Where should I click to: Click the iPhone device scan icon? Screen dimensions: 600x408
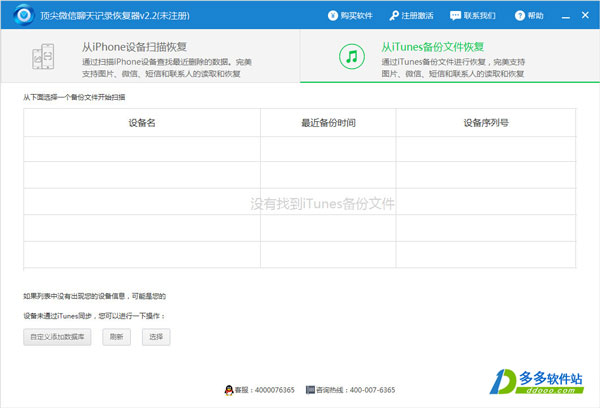click(x=43, y=57)
